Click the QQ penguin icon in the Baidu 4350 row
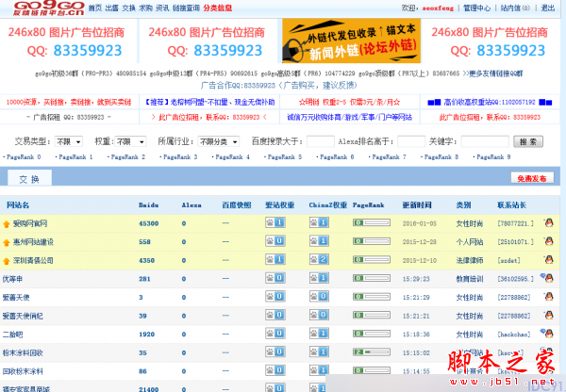The image size is (566, 392). (x=549, y=260)
